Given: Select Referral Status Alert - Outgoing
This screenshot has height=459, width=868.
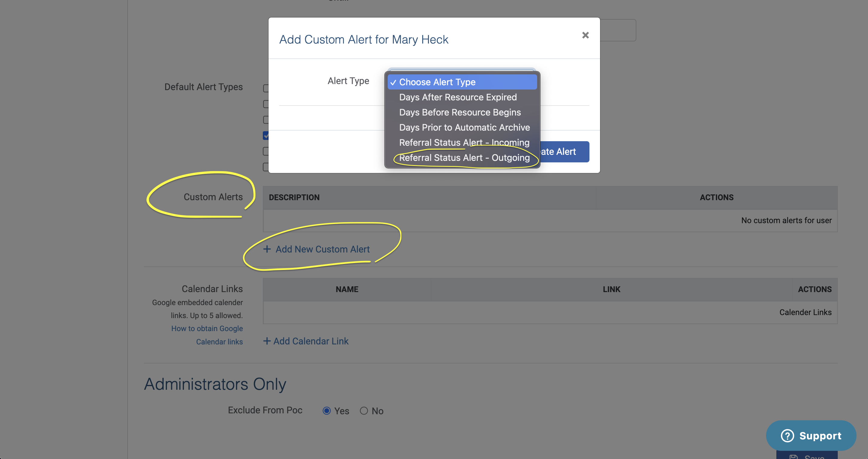Looking at the screenshot, I should pos(464,158).
